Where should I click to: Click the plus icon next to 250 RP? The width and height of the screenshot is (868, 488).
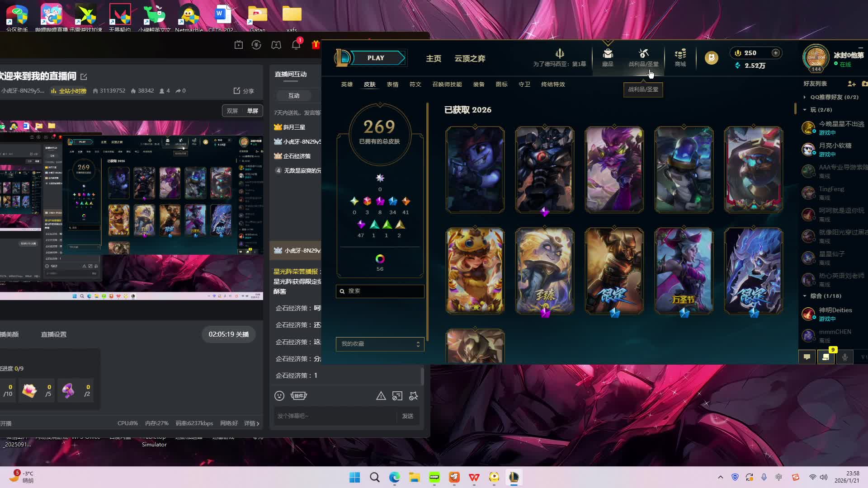point(776,53)
